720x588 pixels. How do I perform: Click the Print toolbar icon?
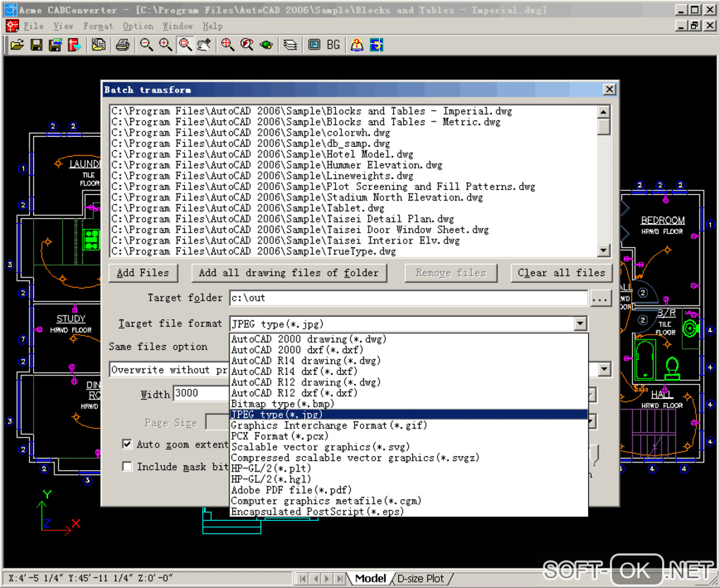point(123,45)
